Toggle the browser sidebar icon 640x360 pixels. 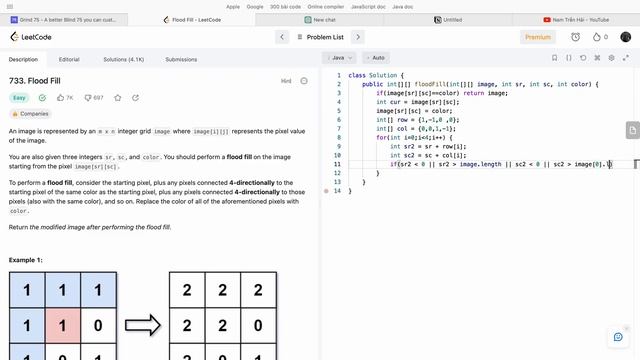(10, 7)
